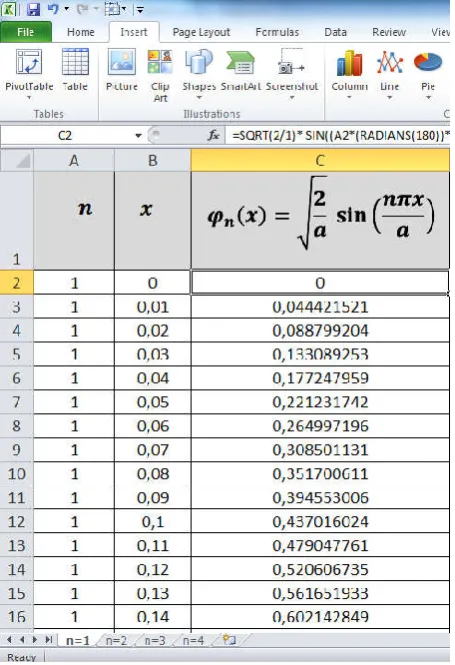The width and height of the screenshot is (455, 665).
Task: Select column C header
Action: click(320, 160)
